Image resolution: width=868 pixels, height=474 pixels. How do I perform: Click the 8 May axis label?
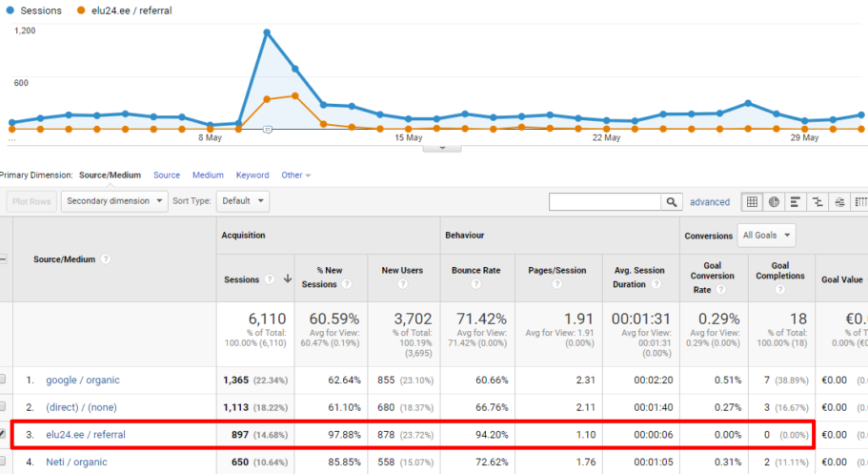pyautogui.click(x=210, y=137)
